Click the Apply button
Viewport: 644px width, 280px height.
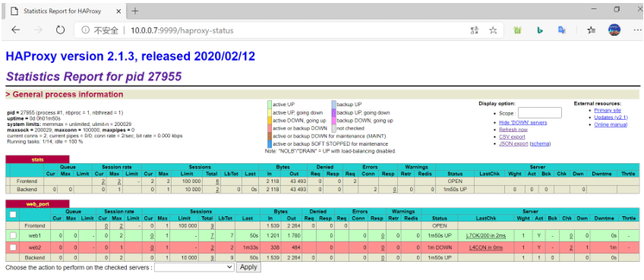(248, 267)
